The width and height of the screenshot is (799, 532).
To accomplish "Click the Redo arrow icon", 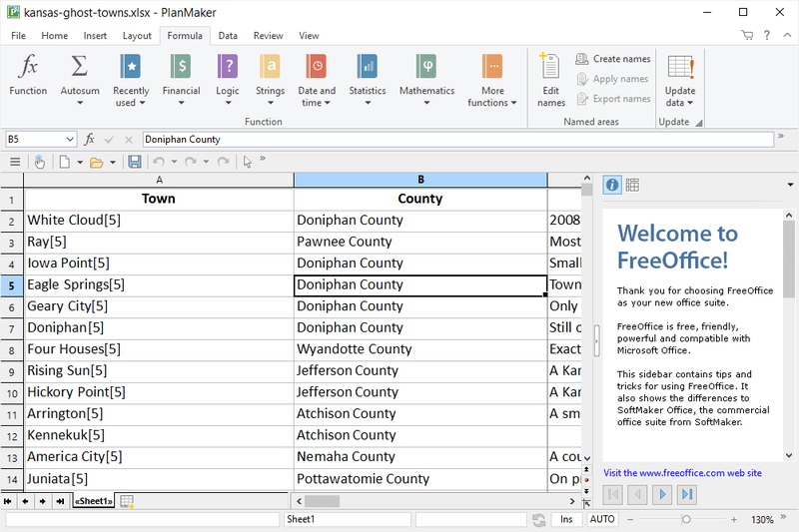I will point(191,162).
